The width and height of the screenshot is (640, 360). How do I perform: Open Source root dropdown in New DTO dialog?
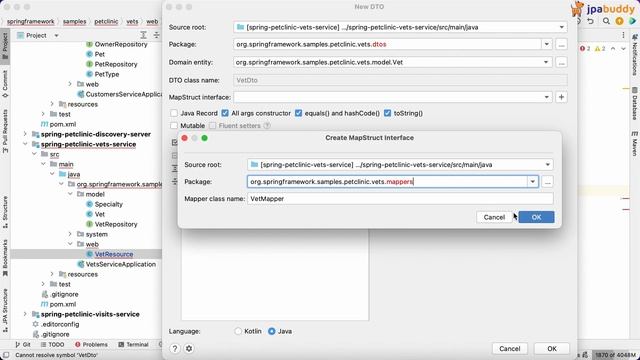click(x=562, y=27)
